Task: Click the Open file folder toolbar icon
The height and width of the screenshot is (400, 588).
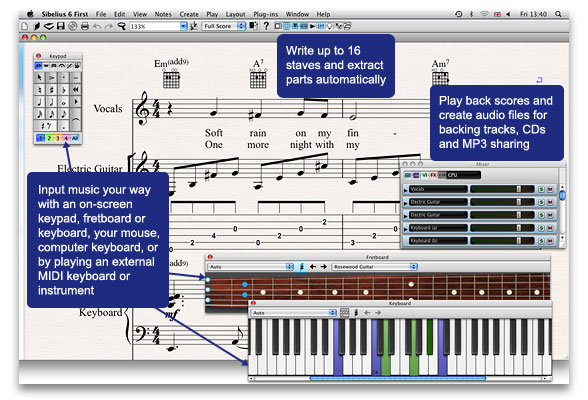Action: 37,26
